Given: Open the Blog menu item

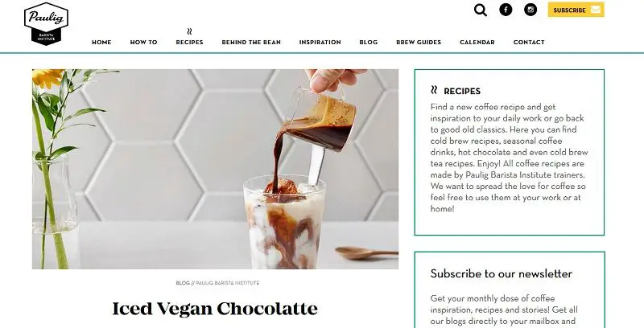Looking at the screenshot, I should [369, 43].
